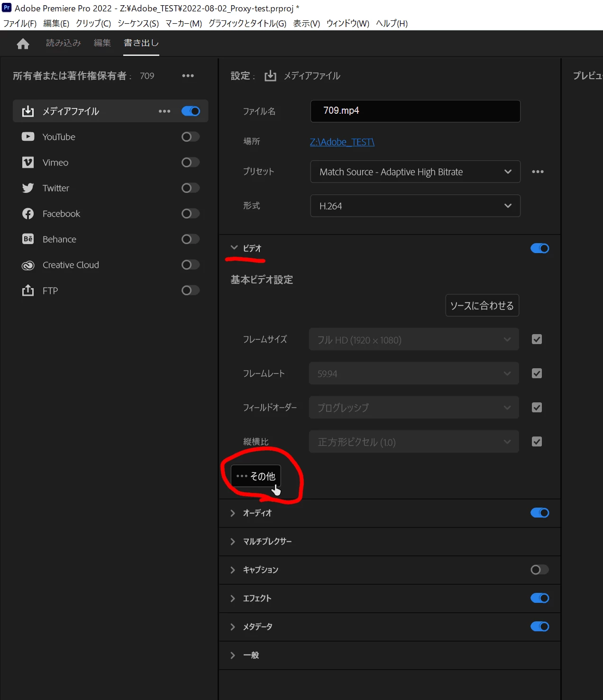The image size is (603, 700).
Task: Expand the マルチプレクサー section
Action: point(233,542)
